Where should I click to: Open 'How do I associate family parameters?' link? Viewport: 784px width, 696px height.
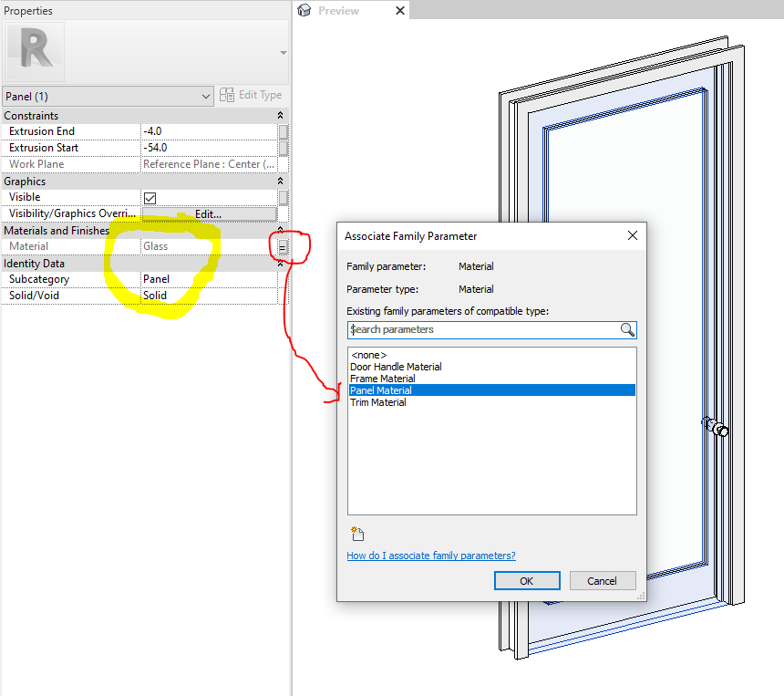[x=431, y=556]
